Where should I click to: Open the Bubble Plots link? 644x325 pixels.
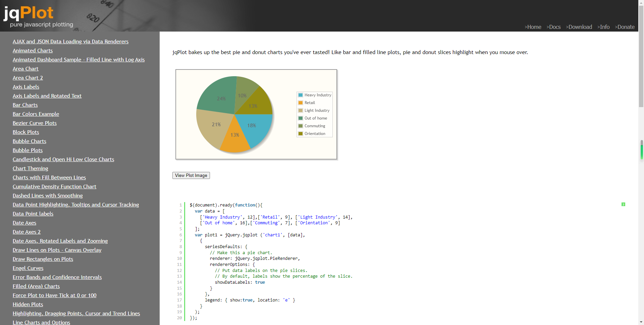[28, 150]
